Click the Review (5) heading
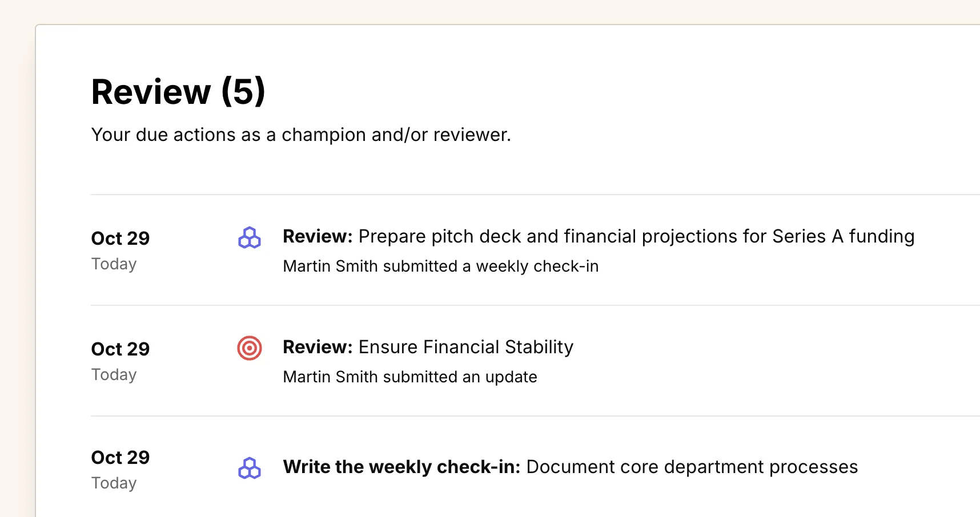The width and height of the screenshot is (980, 517). [179, 91]
